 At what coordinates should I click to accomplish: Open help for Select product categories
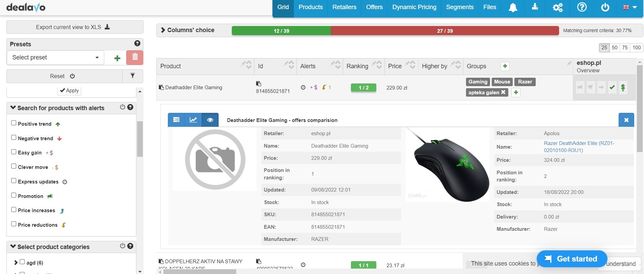(x=130, y=246)
